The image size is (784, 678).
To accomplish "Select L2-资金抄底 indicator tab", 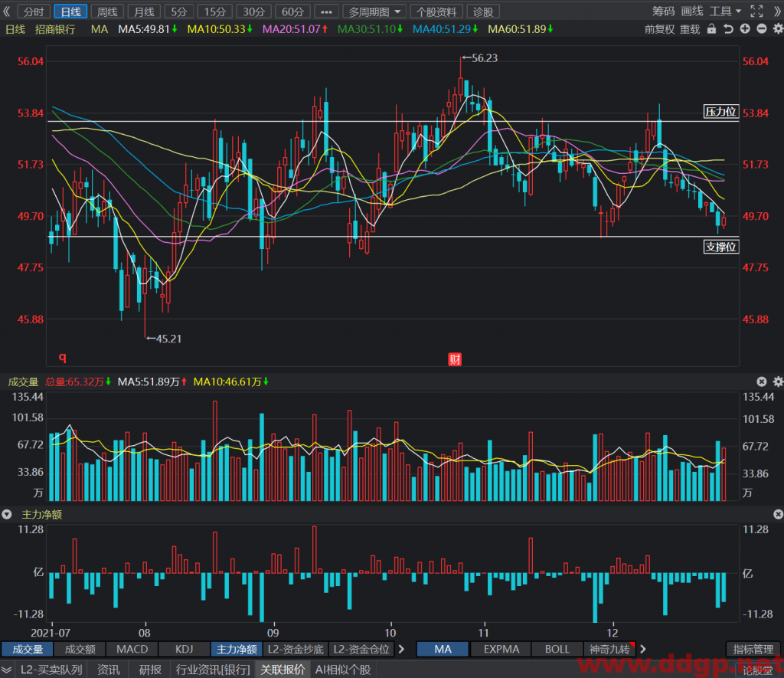I will (x=296, y=649).
